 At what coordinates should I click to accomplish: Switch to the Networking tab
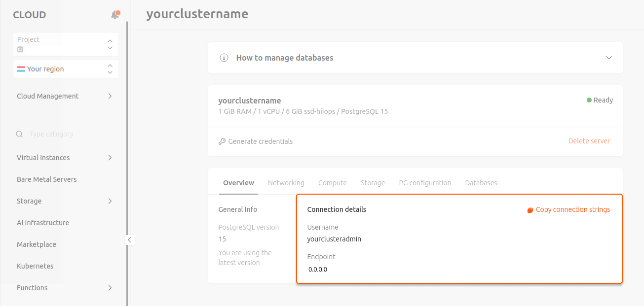(x=286, y=182)
